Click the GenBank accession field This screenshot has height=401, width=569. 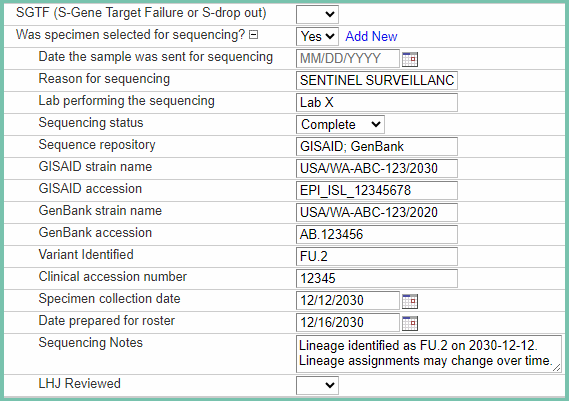click(377, 234)
